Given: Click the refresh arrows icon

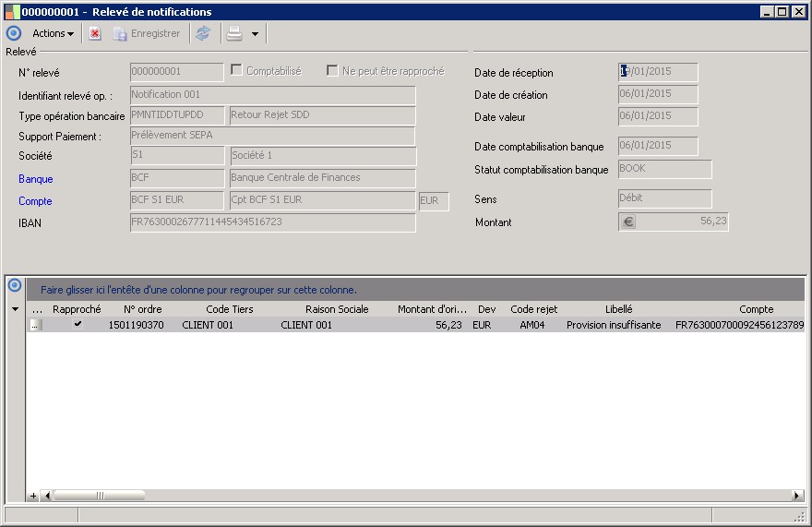Looking at the screenshot, I should click(203, 33).
